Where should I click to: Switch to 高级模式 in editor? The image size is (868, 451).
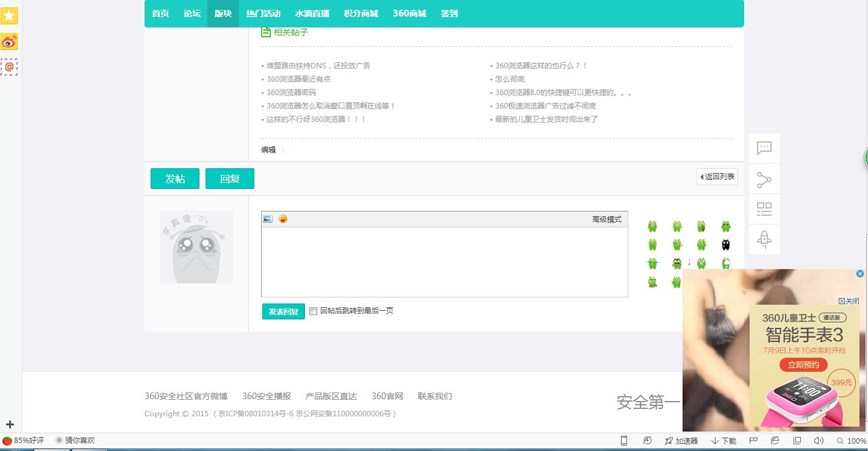(607, 219)
